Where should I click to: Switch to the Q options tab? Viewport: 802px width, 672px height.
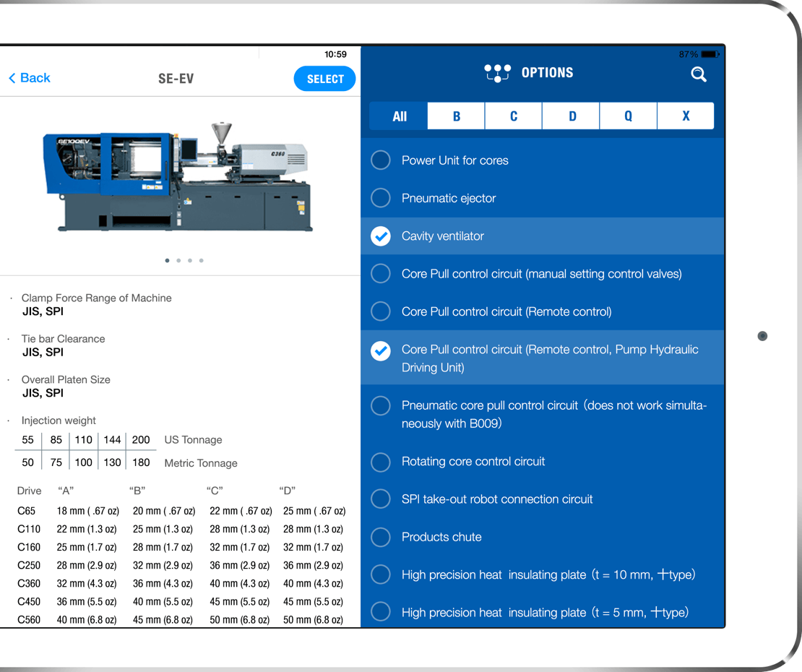click(628, 116)
